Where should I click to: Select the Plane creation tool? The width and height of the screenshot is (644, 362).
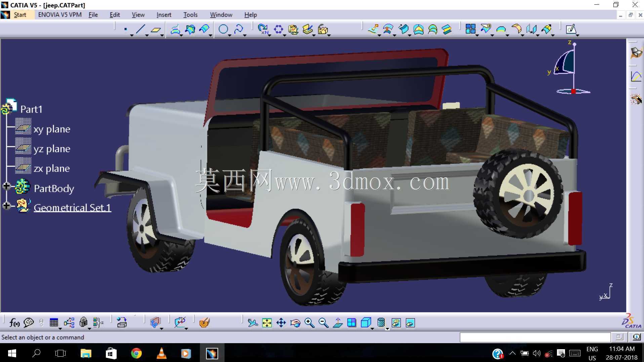pos(156,30)
